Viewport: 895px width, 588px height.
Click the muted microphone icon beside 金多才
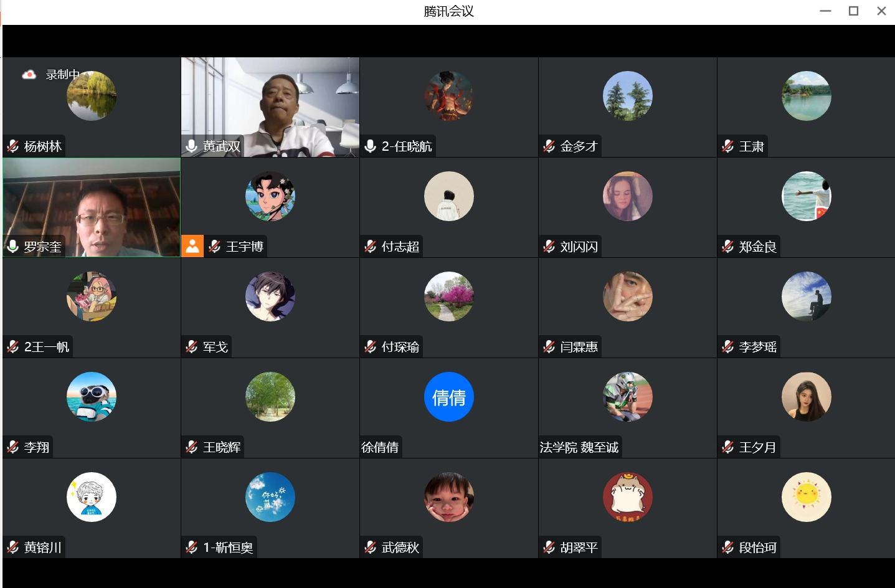click(x=549, y=146)
